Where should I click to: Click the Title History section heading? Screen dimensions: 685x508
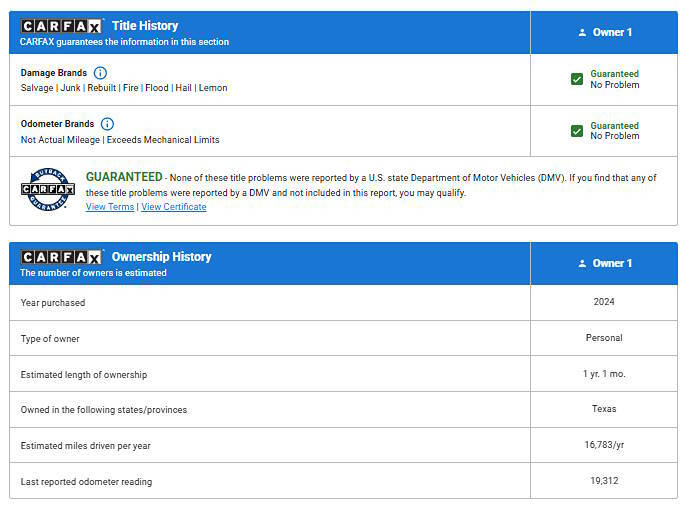145,26
